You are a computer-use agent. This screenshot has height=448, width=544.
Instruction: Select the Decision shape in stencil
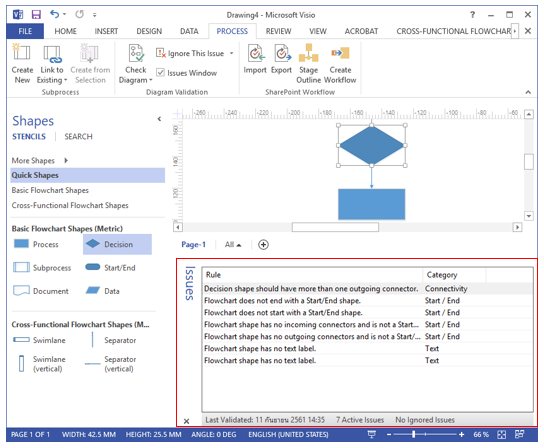tap(117, 244)
